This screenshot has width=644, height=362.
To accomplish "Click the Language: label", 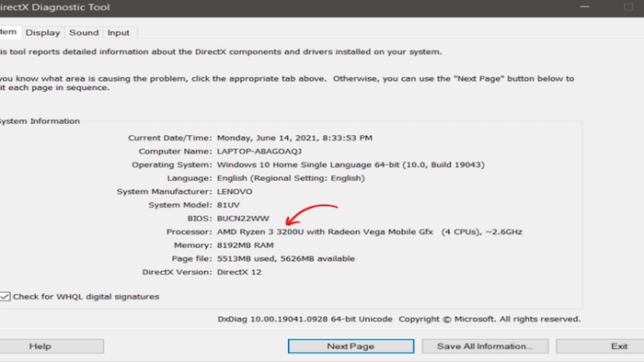I will 190,178.
